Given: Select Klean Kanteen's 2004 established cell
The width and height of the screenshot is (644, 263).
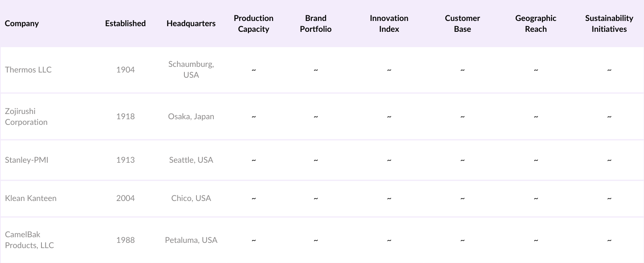Looking at the screenshot, I should [x=125, y=198].
